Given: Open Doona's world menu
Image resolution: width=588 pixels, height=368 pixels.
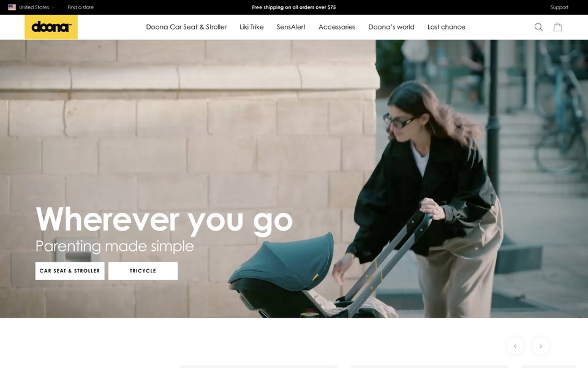Looking at the screenshot, I should click(391, 27).
